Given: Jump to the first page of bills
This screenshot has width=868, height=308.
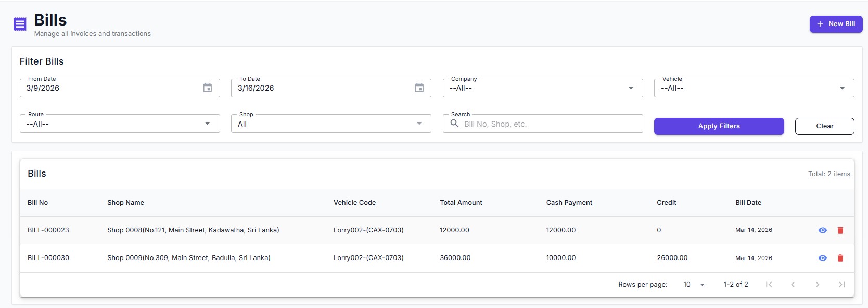Looking at the screenshot, I should click(769, 285).
